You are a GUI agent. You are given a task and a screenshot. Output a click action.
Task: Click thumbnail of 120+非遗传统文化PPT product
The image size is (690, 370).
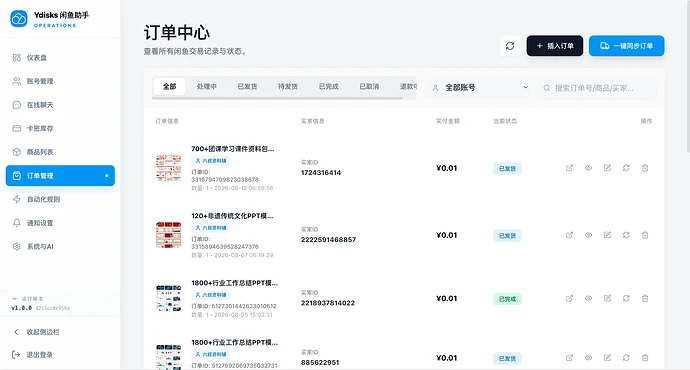click(169, 235)
